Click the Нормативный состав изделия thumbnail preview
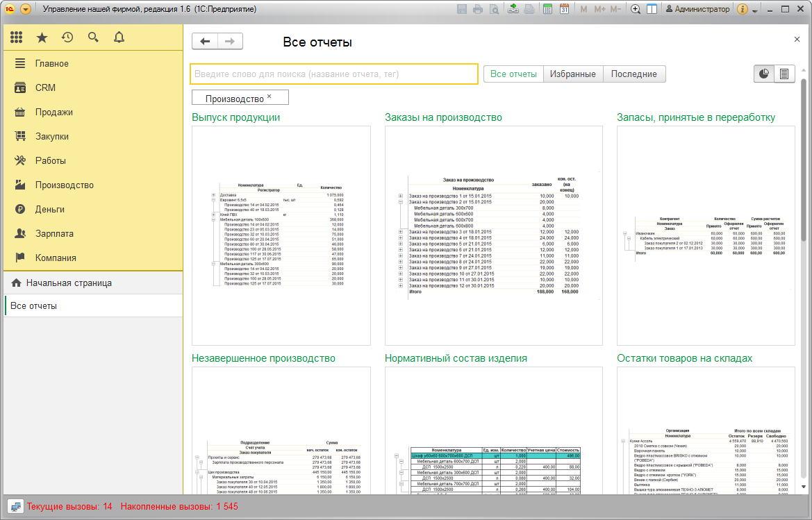 (493, 430)
